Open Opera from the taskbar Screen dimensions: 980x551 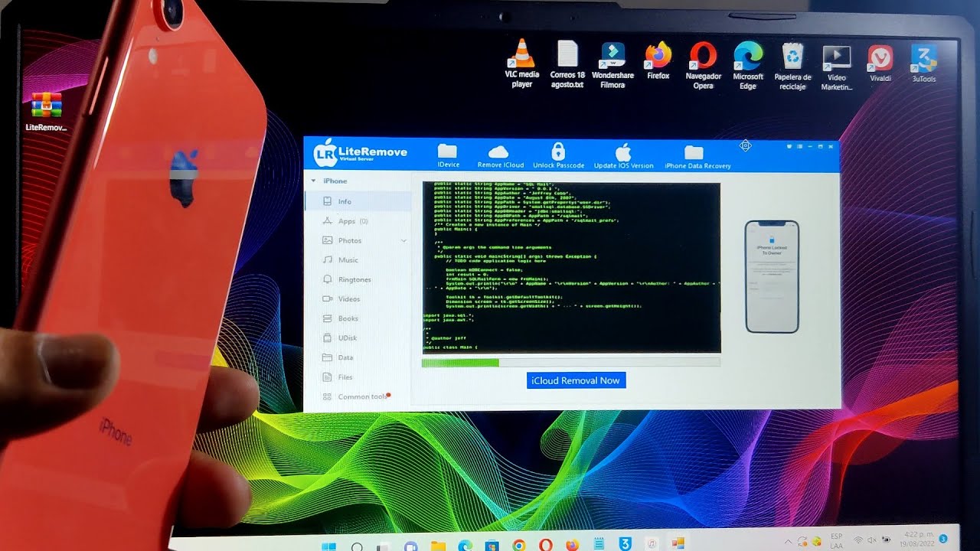pos(546,546)
